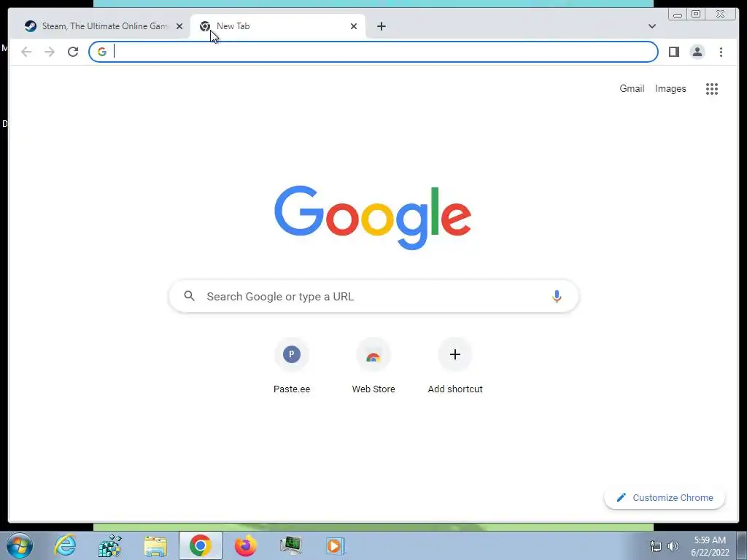Click the taskbar clock and date
The image size is (747, 560).
(710, 546)
